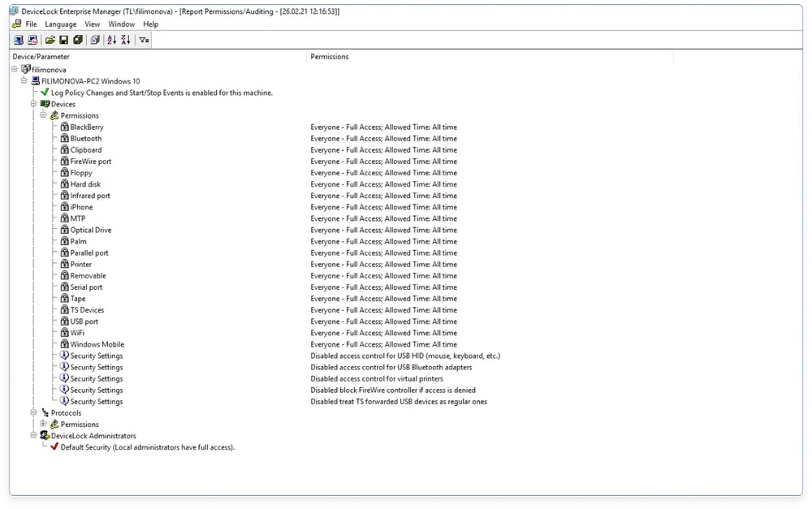Click the padlock icon next to Clipboard

64,149
